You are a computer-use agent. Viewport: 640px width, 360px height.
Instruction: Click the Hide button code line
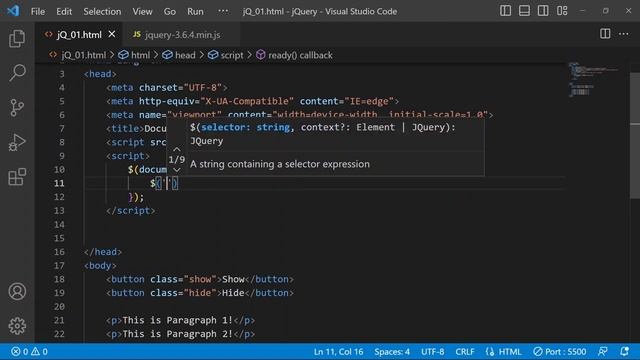coord(200,293)
